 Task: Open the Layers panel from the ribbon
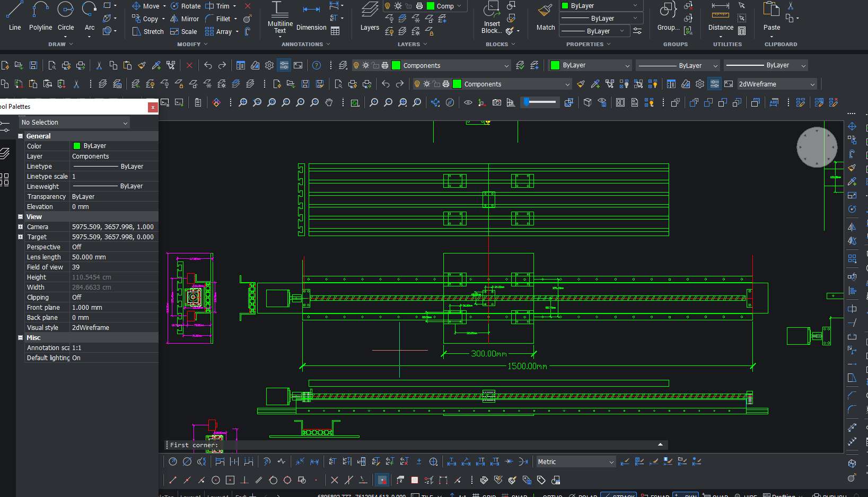(x=370, y=16)
